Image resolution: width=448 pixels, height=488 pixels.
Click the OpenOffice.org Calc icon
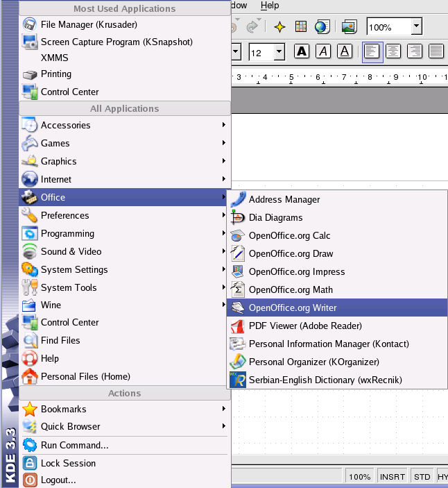tap(238, 236)
